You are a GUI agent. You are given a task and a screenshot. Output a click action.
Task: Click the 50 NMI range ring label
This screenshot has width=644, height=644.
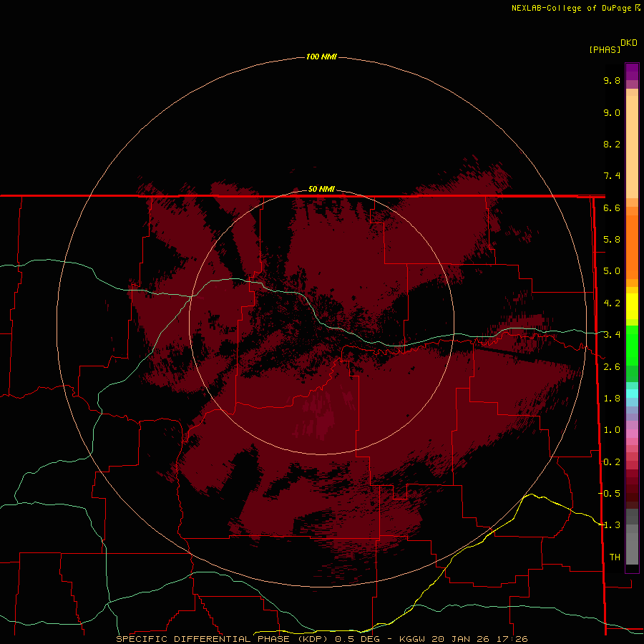coord(321,189)
